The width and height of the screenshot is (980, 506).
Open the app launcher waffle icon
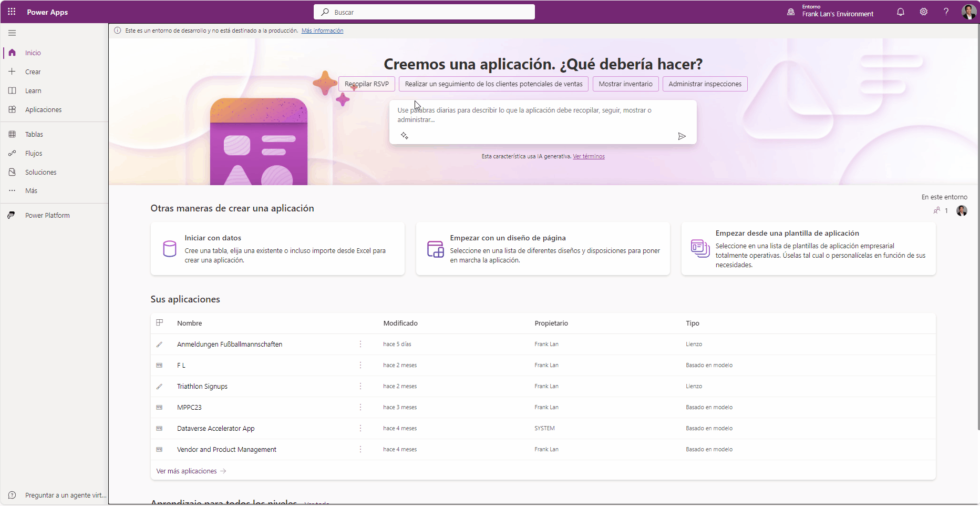coord(12,12)
